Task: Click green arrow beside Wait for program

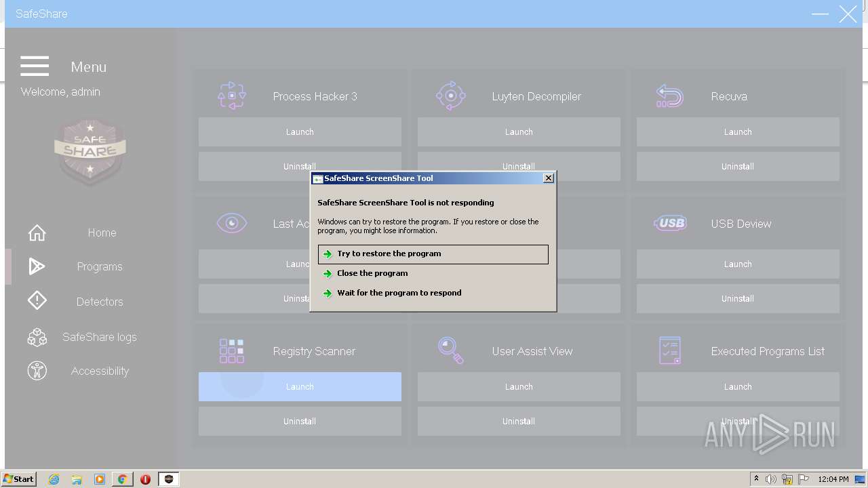Action: click(328, 293)
